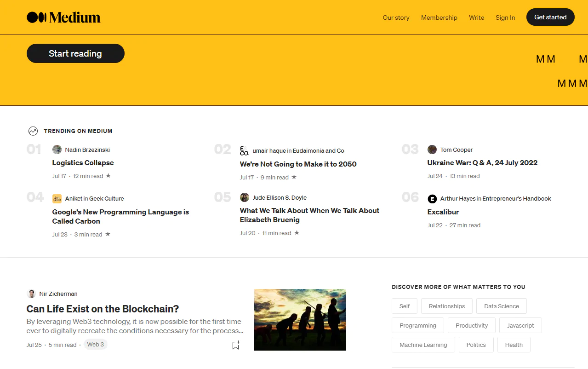
Task: Open the evolution silhouette thumbnail image
Action: coord(300,320)
